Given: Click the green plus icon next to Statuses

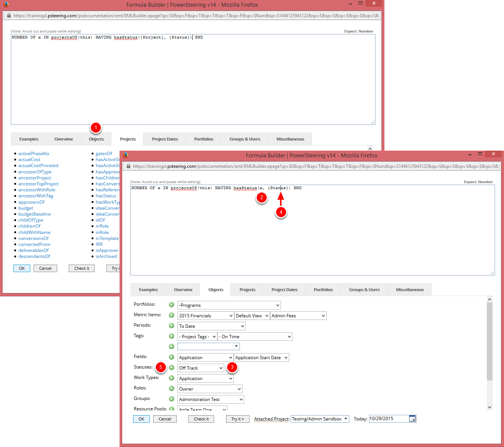Looking at the screenshot, I should [171, 368].
